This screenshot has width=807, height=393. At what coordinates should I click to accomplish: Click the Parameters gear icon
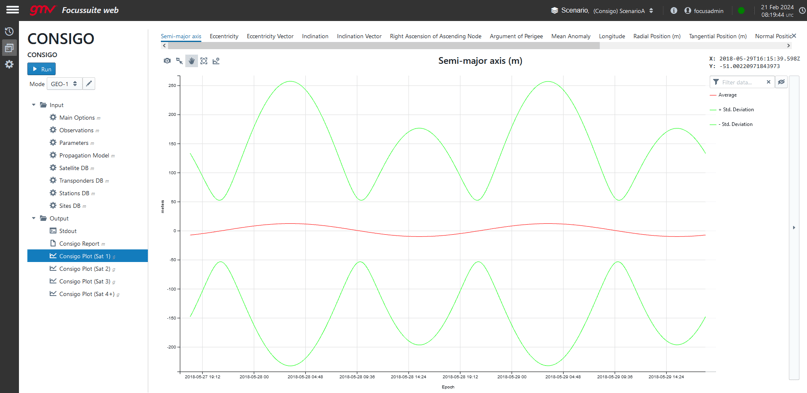coord(52,142)
